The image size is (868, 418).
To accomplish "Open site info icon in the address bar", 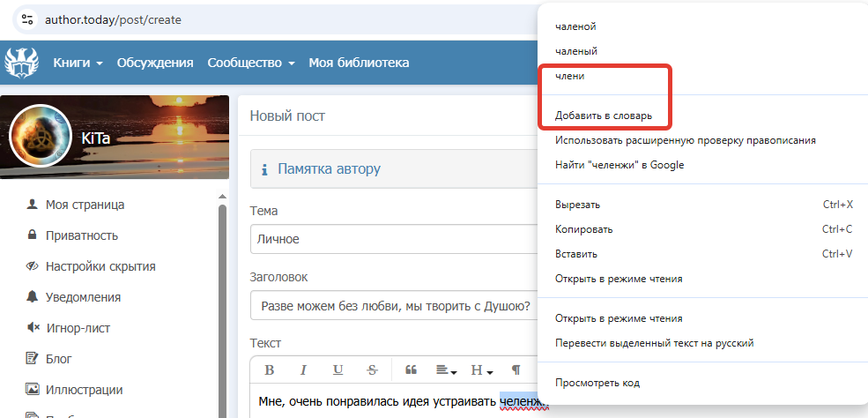I will coord(26,19).
